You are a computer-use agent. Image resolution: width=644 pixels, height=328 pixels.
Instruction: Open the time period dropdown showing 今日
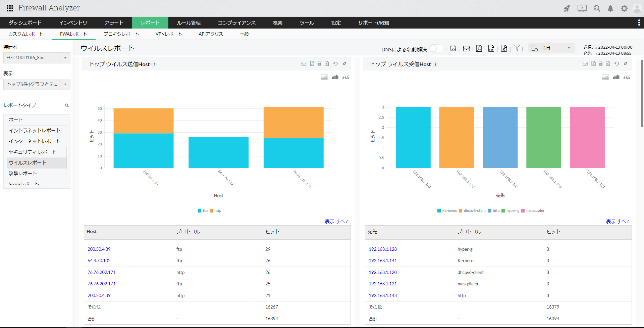click(552, 48)
